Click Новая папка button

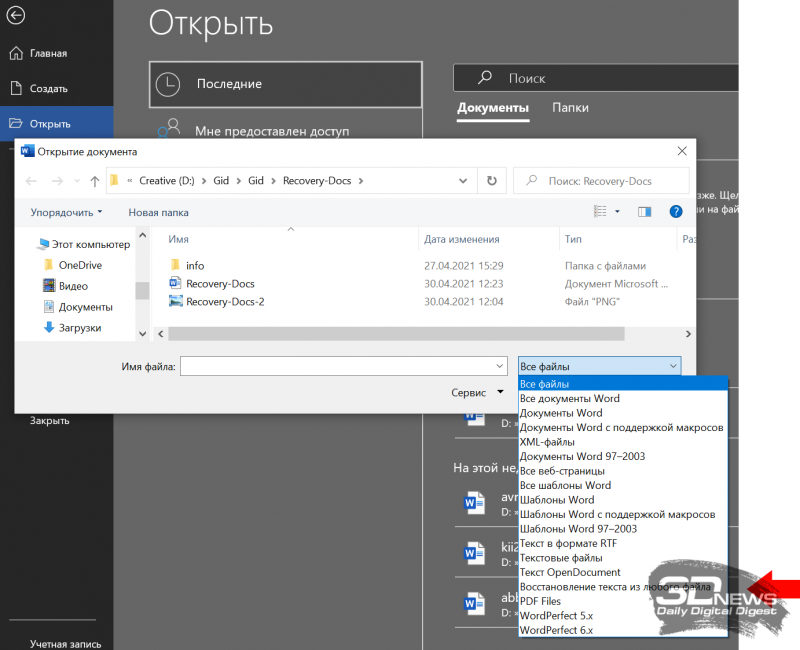click(158, 212)
